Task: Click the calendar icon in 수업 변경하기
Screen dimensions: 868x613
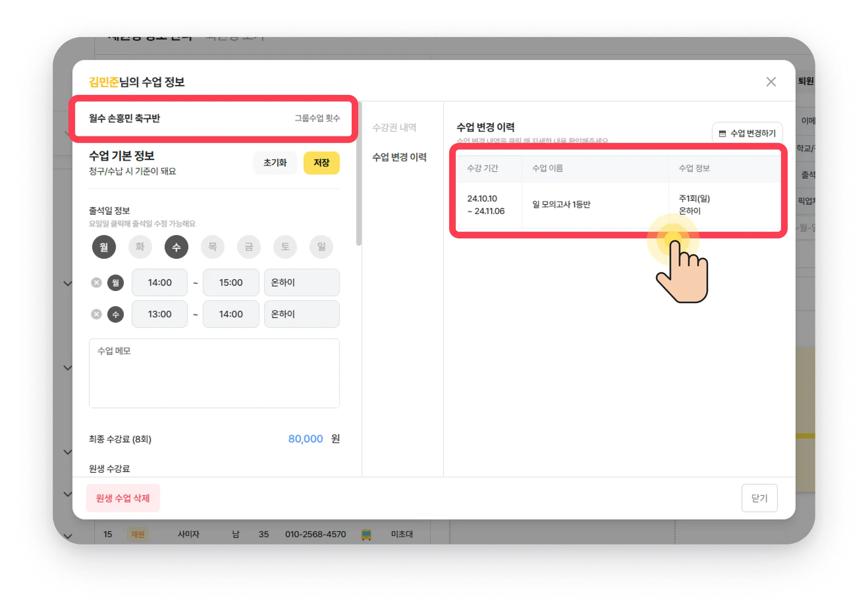Action: click(x=722, y=133)
